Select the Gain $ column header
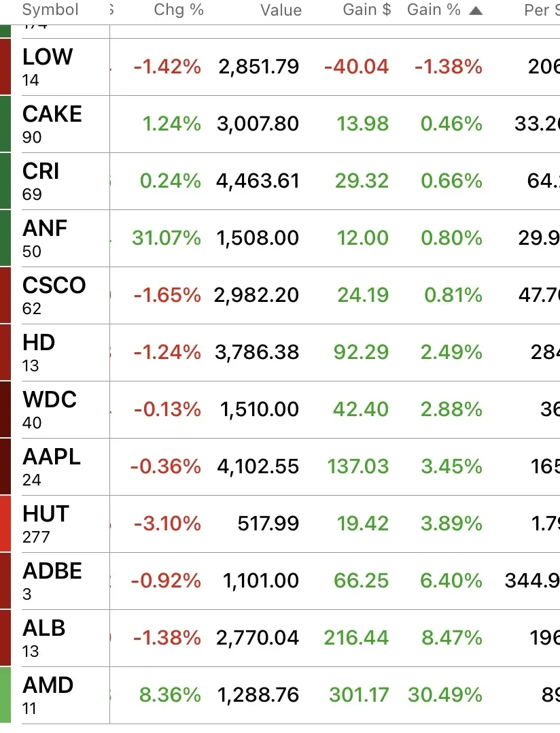 (x=367, y=10)
